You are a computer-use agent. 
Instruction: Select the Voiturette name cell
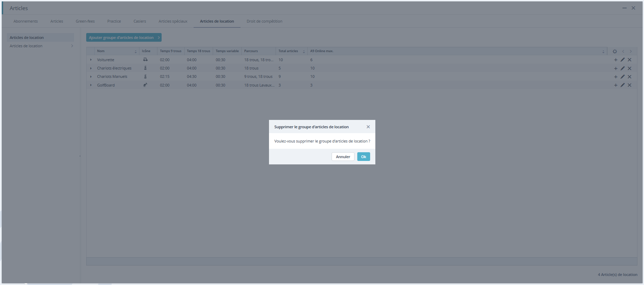coord(106,60)
